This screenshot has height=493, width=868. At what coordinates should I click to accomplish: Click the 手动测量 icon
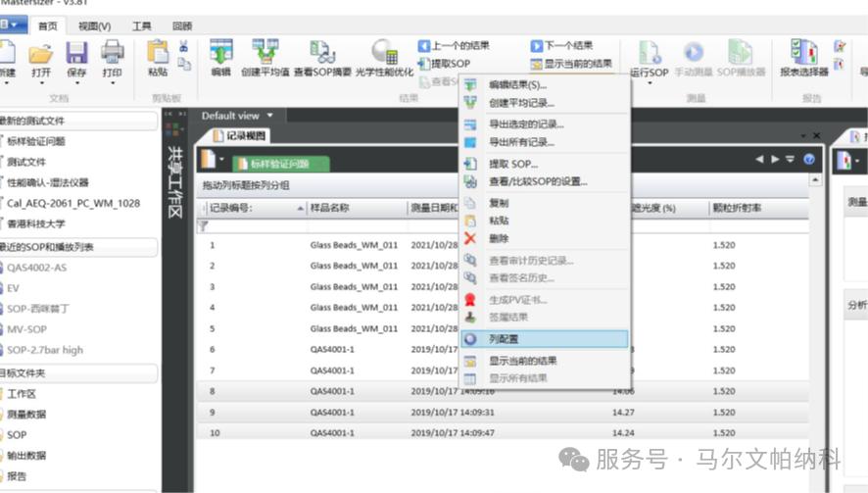(693, 53)
